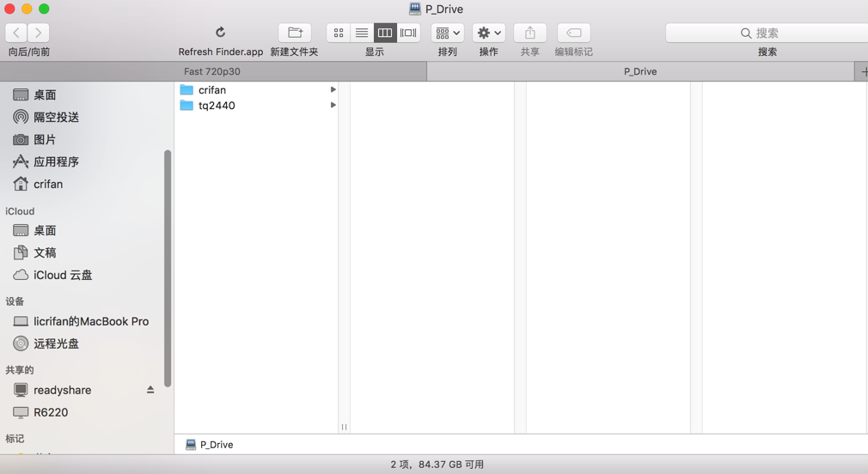Click the column resize handle
This screenshot has height=474, width=868.
click(x=344, y=427)
